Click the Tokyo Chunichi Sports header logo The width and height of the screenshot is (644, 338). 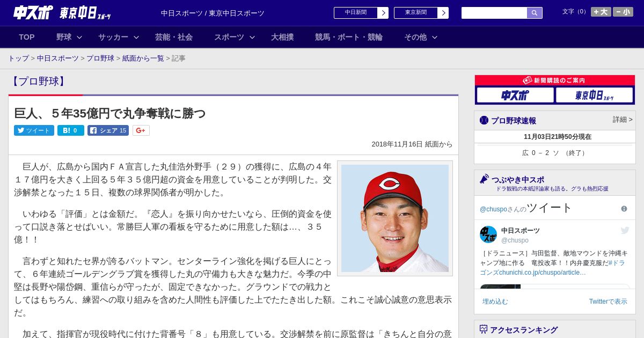pos(85,13)
